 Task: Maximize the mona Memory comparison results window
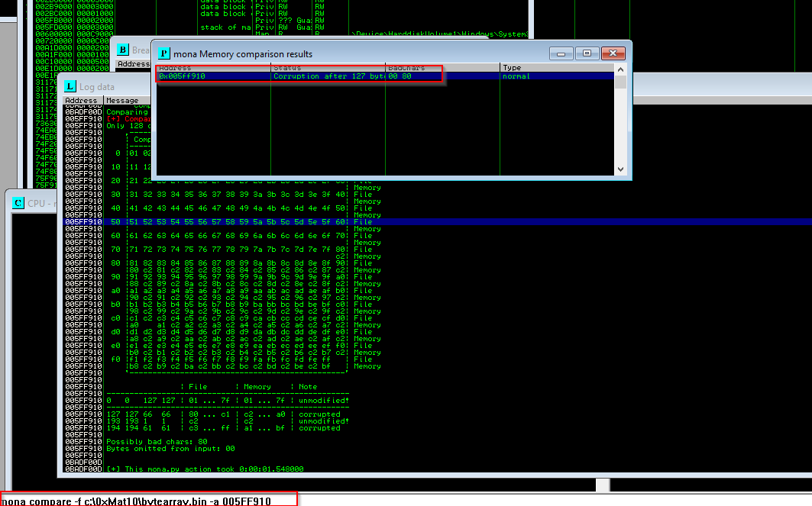(x=587, y=53)
